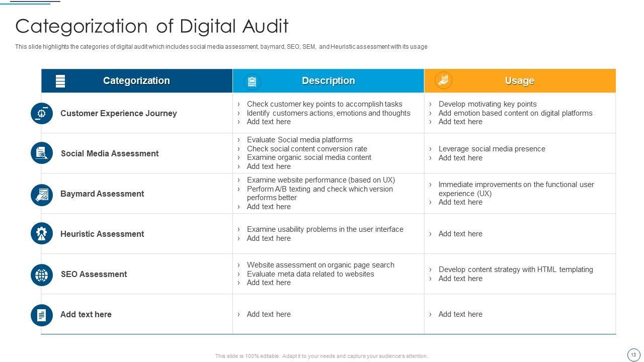
Task: Select the bold 'Add text here' row label
Action: click(x=86, y=315)
